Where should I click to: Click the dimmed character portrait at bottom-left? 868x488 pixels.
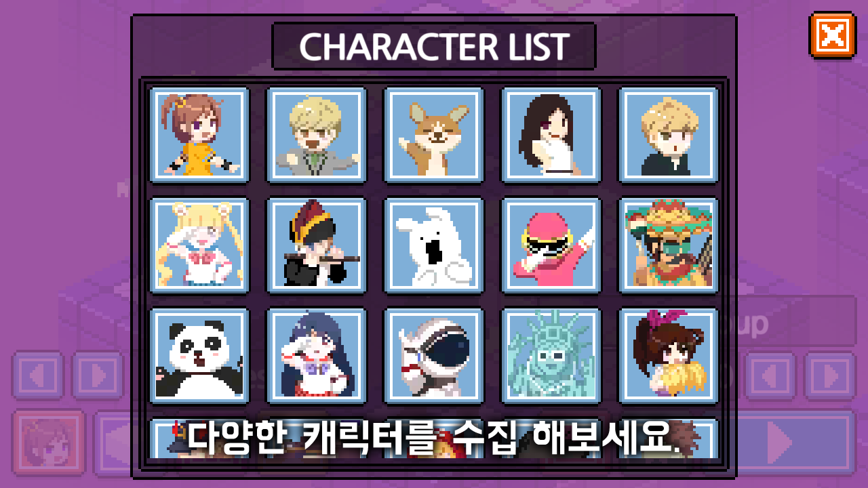click(49, 442)
